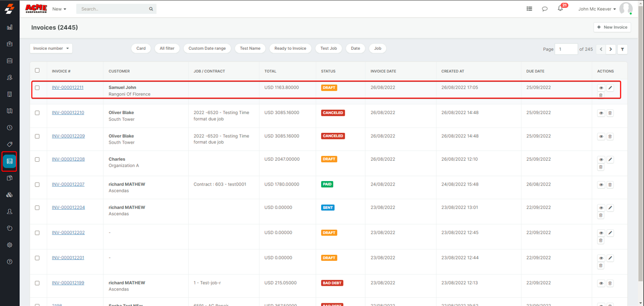Edit invoice INV-000012211 with pencil icon
The image size is (644, 306).
tap(610, 88)
